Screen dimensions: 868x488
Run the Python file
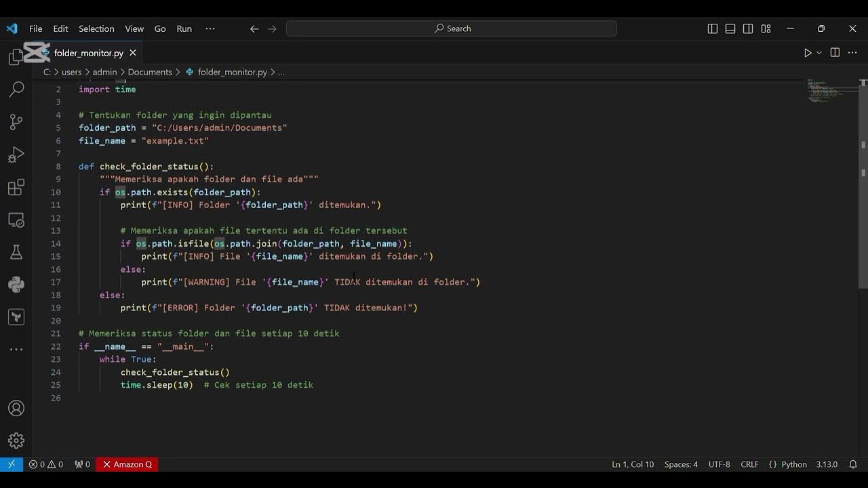click(x=808, y=53)
